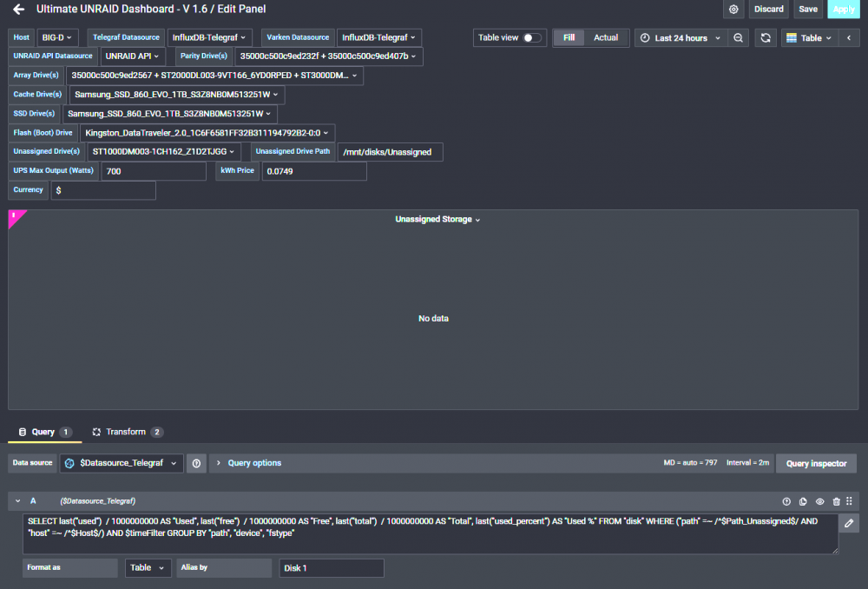The image size is (868, 589).
Task: Choose $Datasource_Telegraf data source dropdown
Action: [x=122, y=463]
